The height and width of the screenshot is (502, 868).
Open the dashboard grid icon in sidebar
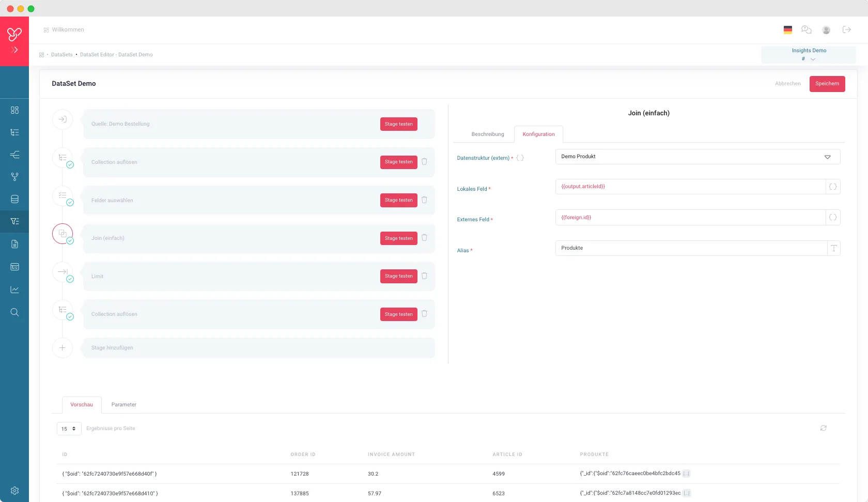point(14,110)
